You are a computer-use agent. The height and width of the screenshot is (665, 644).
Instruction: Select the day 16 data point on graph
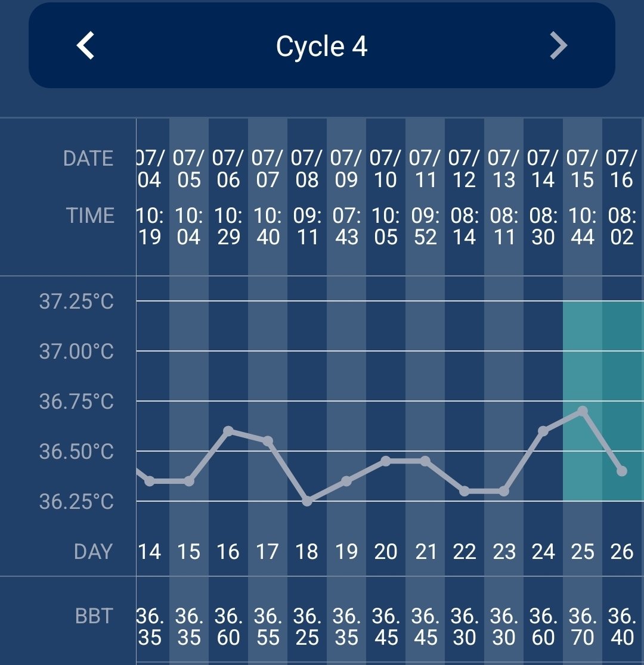click(228, 430)
